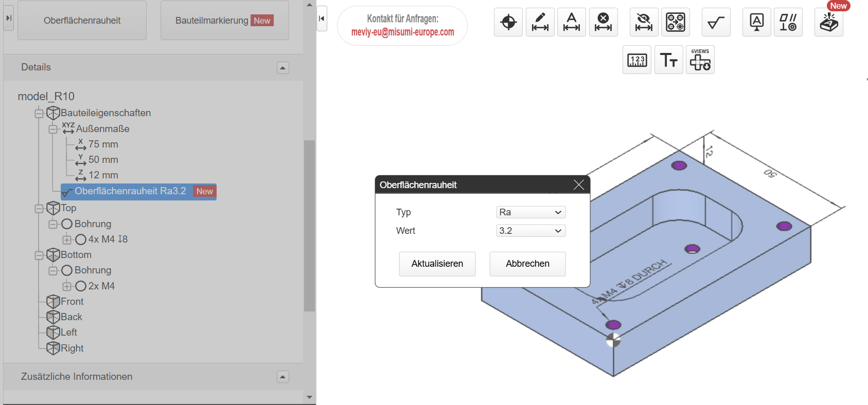Viewport: 868px width, 405px height.
Task: Collapse the Bauteileigenschaften tree node
Action: pyautogui.click(x=39, y=114)
